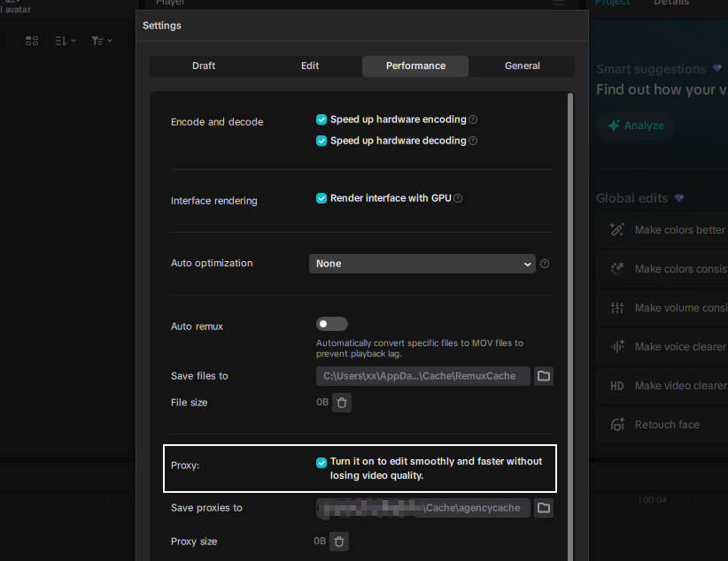The height and width of the screenshot is (561, 728).
Task: Click the Save files to path field
Action: tap(422, 376)
